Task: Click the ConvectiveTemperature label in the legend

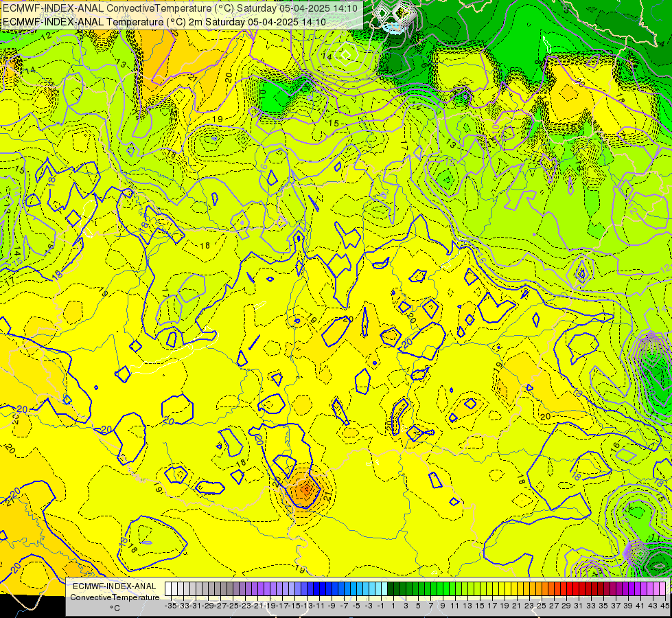Action: point(115,597)
